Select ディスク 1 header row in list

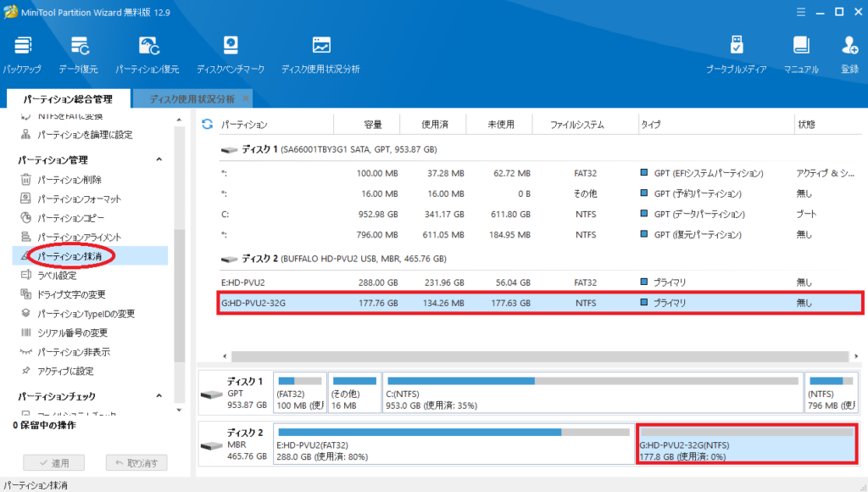click(x=540, y=149)
